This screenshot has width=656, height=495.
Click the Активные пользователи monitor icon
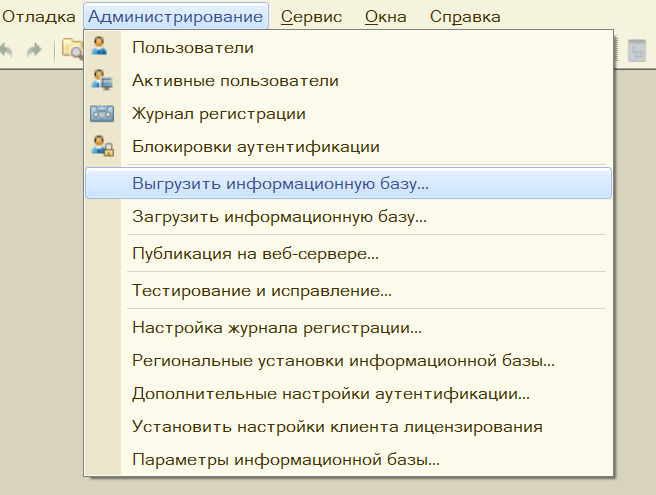pyautogui.click(x=102, y=80)
